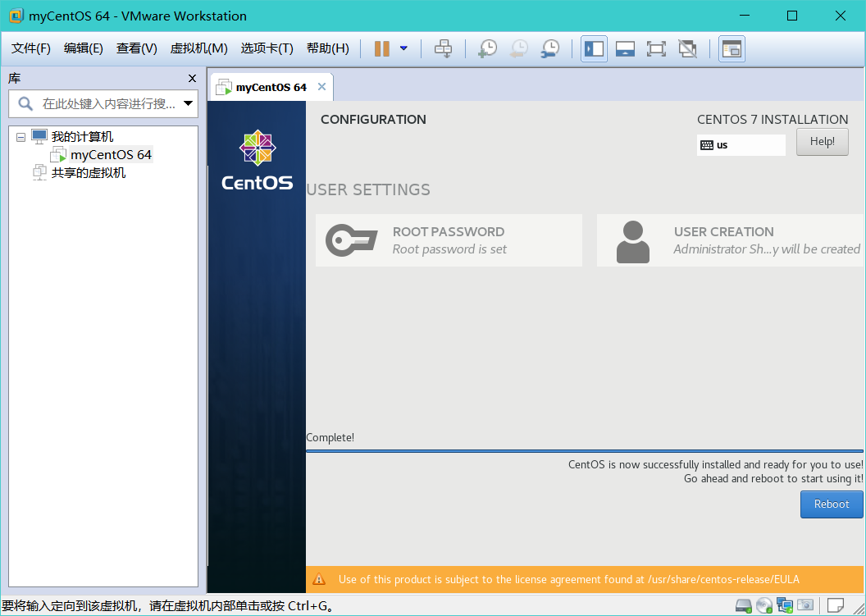This screenshot has height=616, width=866.
Task: Click the root password key icon
Action: [x=352, y=240]
